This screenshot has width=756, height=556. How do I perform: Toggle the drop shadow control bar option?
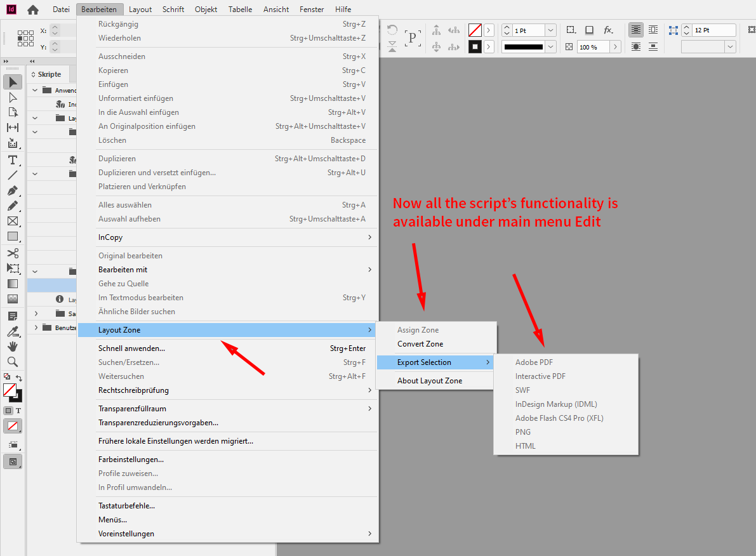[589, 29]
